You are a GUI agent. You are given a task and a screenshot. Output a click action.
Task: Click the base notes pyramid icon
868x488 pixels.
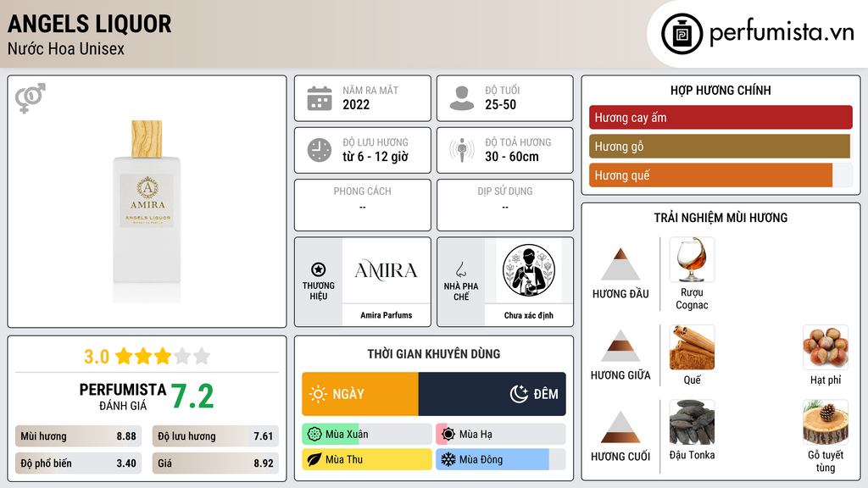620,427
